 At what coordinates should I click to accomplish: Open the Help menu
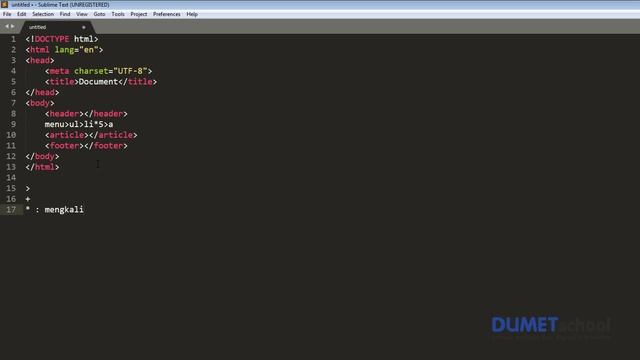(x=192, y=14)
